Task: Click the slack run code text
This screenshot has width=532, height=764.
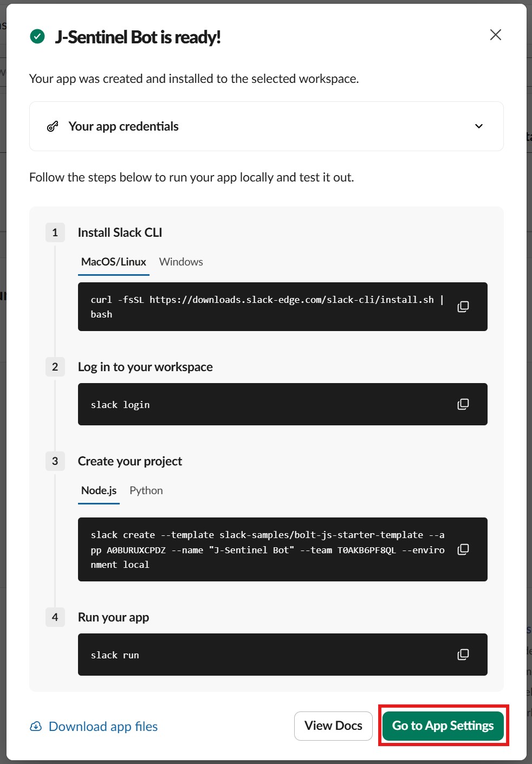Action: [115, 655]
